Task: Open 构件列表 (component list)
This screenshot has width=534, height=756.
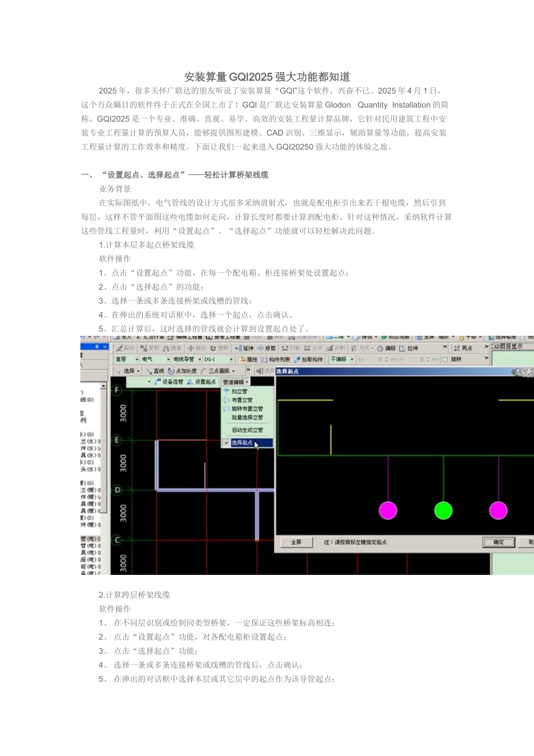Action: coord(275,359)
